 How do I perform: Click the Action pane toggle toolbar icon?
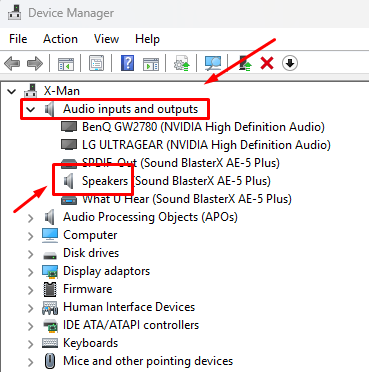(x=151, y=63)
